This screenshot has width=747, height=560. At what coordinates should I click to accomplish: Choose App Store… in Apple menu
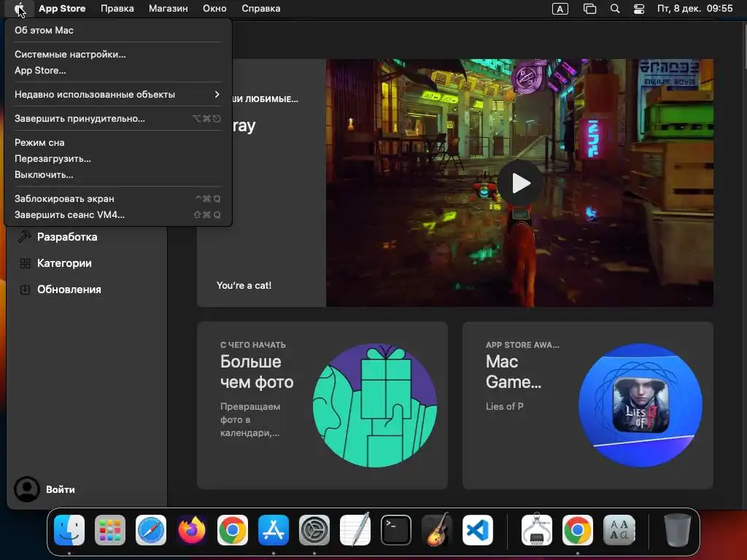pos(117,71)
